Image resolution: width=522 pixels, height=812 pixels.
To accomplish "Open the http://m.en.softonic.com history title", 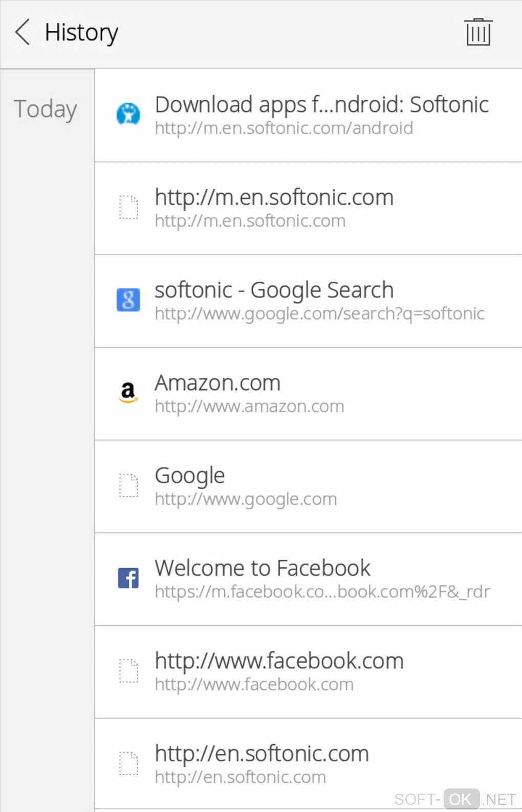I will (274, 197).
